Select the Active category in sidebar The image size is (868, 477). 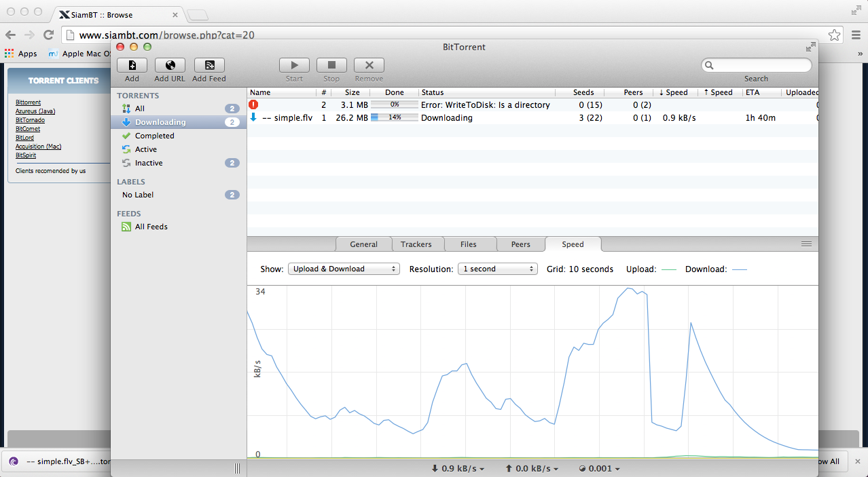pyautogui.click(x=179, y=149)
